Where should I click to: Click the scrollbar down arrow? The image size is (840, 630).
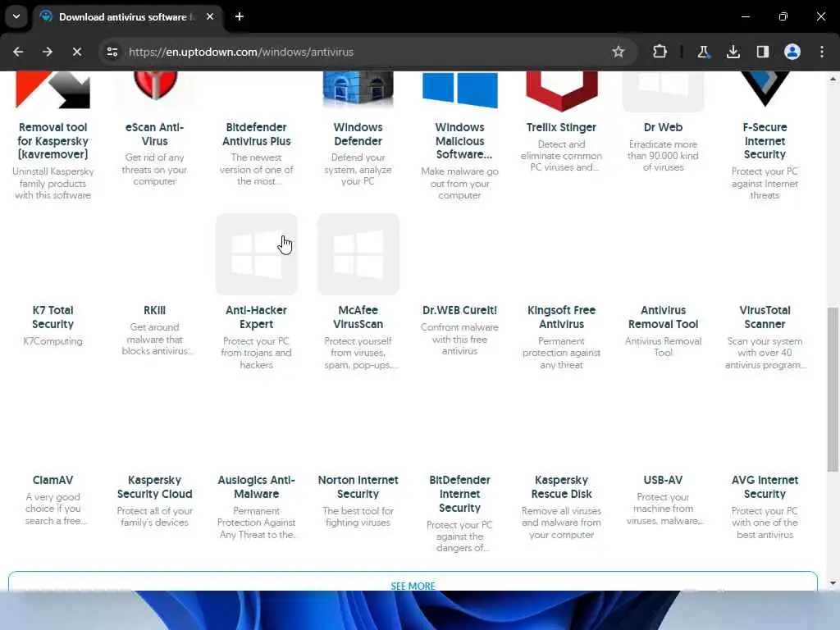833,583
